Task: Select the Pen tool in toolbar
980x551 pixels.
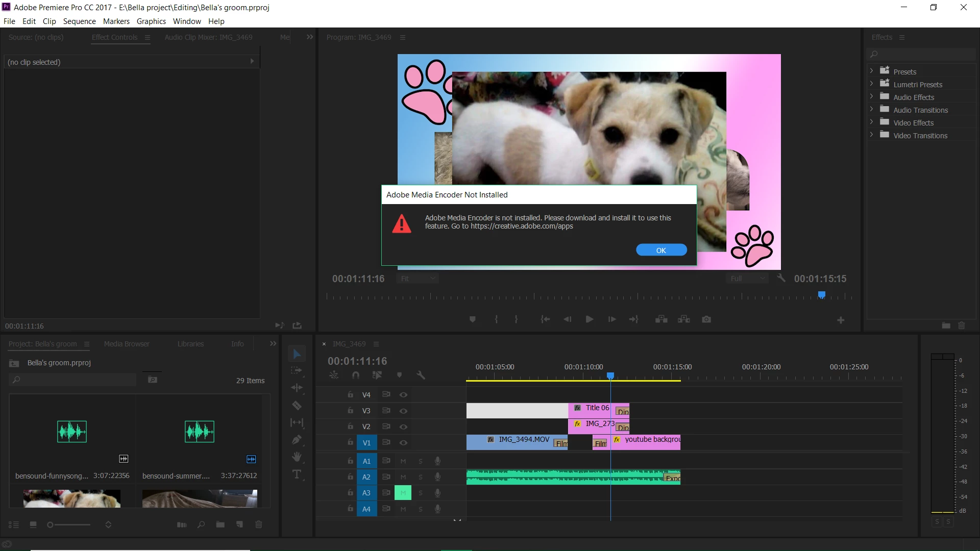Action: tap(297, 440)
